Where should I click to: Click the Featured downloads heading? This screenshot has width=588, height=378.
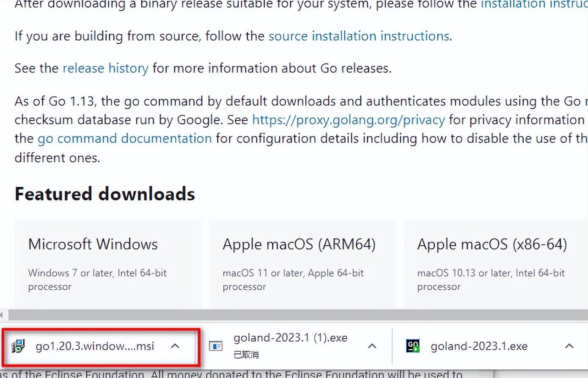point(105,194)
